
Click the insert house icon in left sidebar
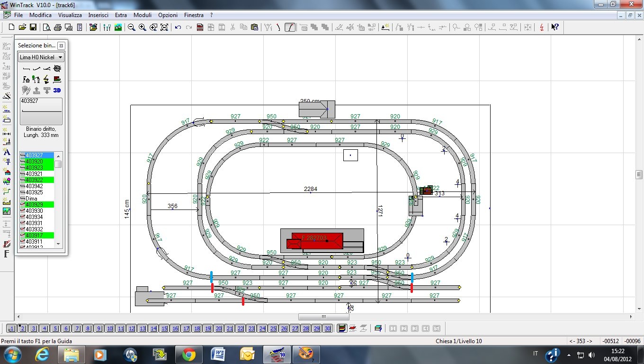tap(7, 172)
